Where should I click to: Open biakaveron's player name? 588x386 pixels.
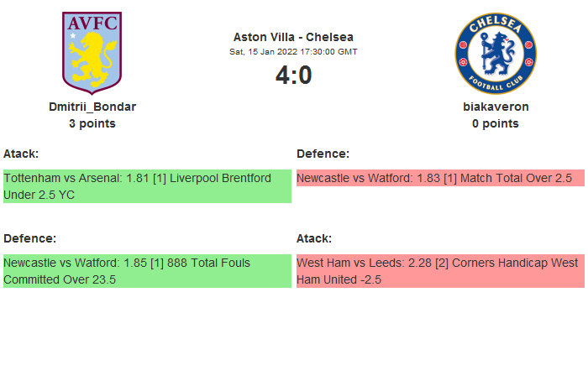pos(496,107)
